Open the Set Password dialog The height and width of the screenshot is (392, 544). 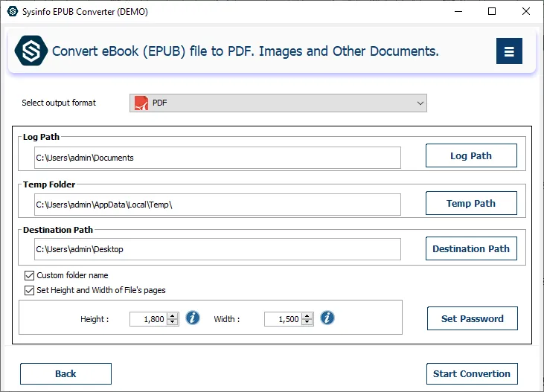point(472,318)
